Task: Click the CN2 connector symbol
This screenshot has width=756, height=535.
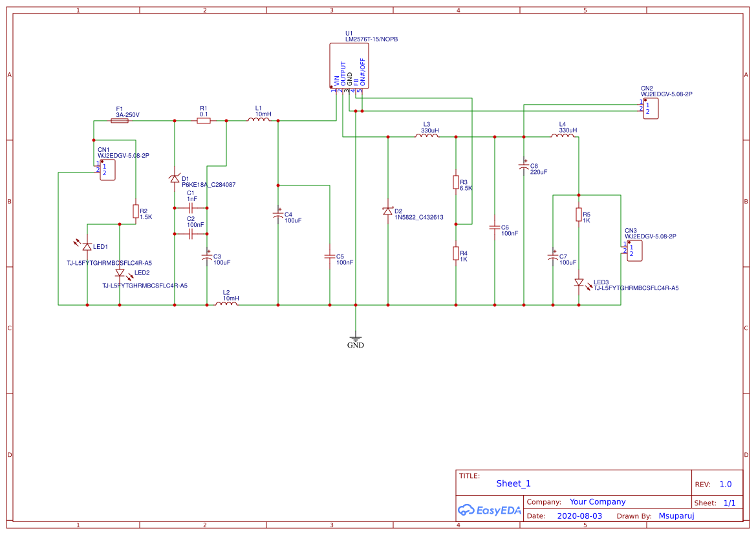Action: coord(651,109)
